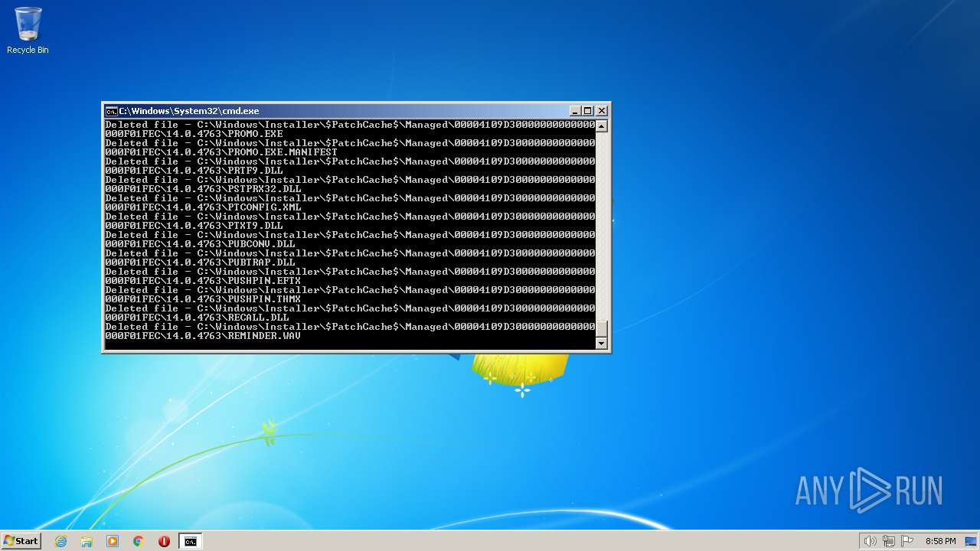This screenshot has height=551, width=980.
Task: Click the console scrollbar thumb
Action: pos(601,329)
